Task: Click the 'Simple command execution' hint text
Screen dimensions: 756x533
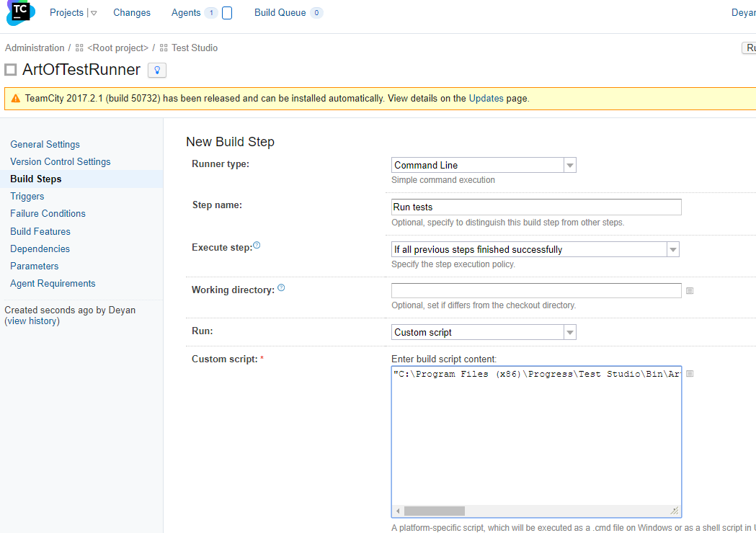Action: pos(443,180)
